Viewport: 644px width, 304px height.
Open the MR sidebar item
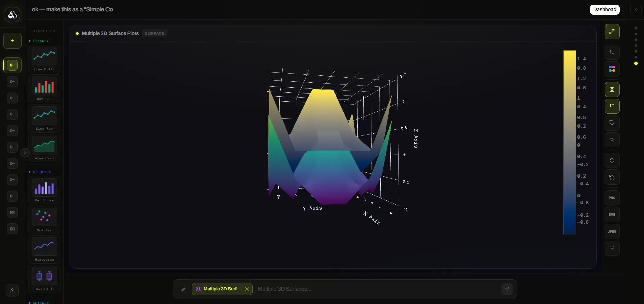(x=12, y=212)
